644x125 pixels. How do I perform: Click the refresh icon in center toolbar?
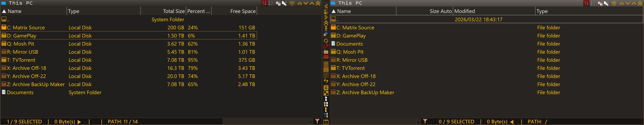click(326, 41)
